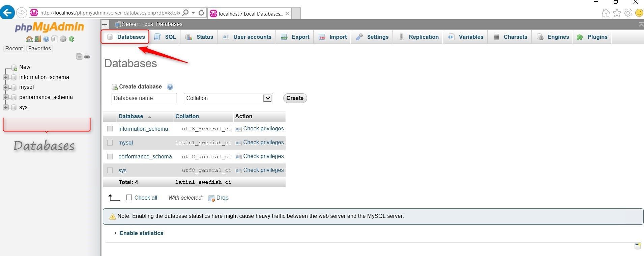Click the collapse all navigation icon
644x256 pixels.
click(79, 57)
